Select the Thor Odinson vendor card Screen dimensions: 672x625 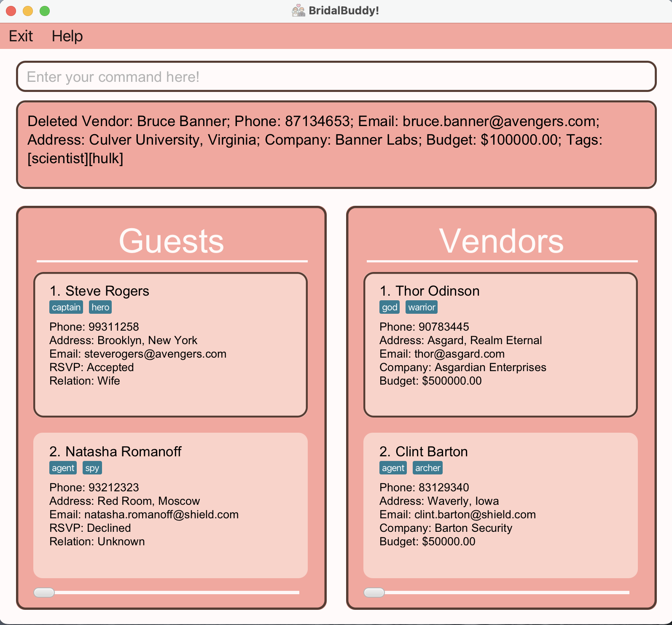tap(500, 345)
